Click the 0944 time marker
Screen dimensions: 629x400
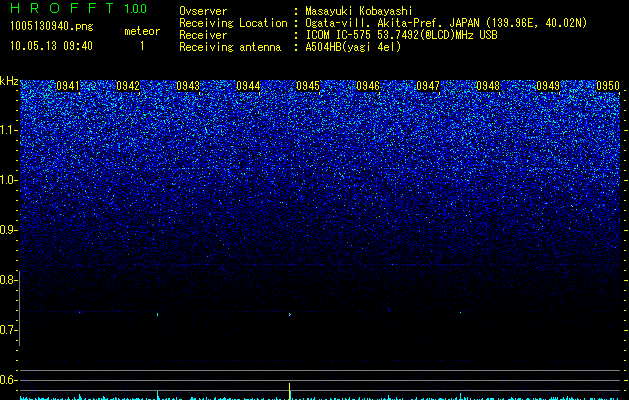tap(248, 86)
